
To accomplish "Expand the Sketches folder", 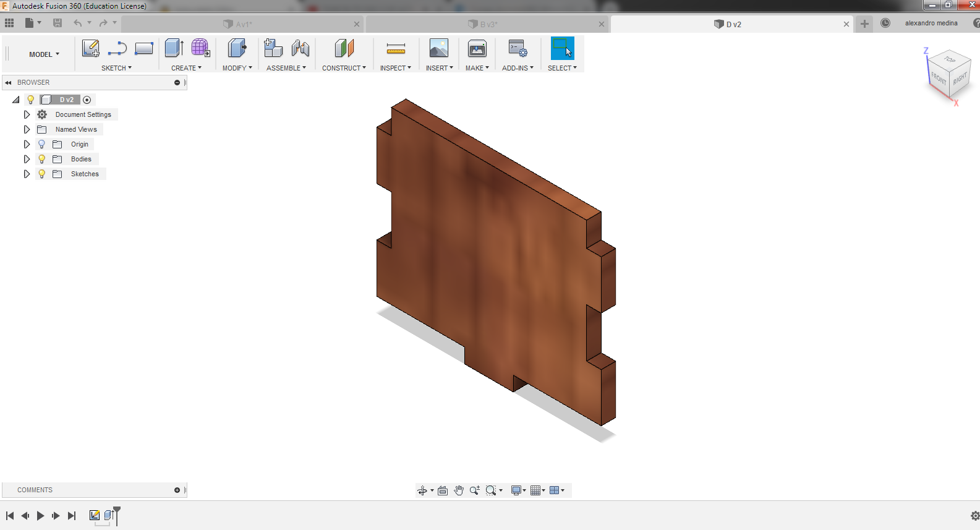I will pyautogui.click(x=27, y=174).
